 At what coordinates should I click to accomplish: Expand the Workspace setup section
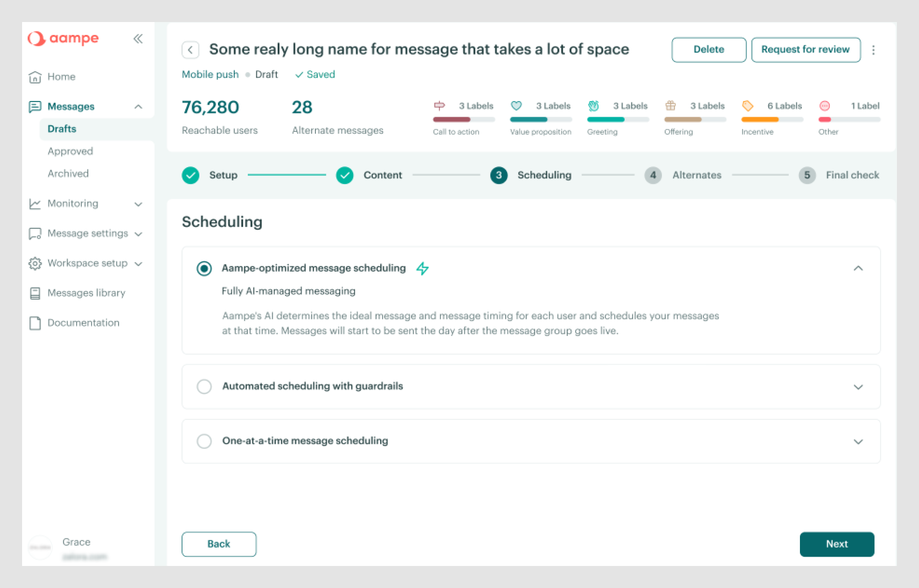[x=138, y=264]
